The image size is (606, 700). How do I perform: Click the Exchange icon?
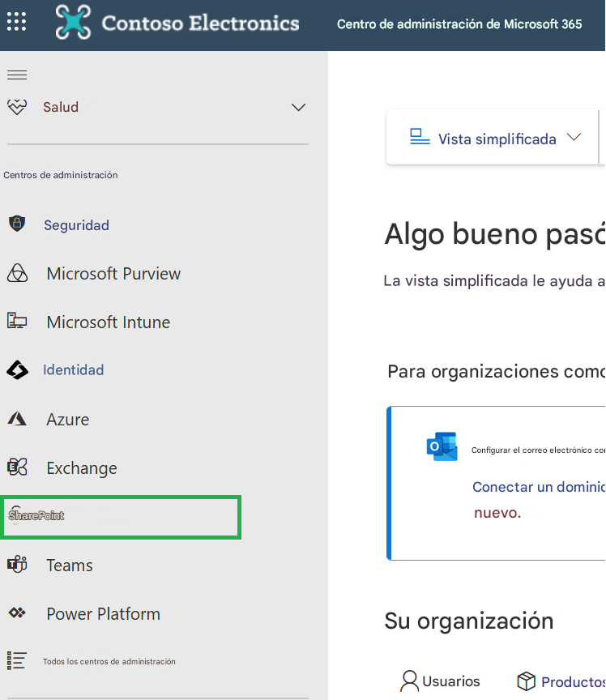click(17, 467)
